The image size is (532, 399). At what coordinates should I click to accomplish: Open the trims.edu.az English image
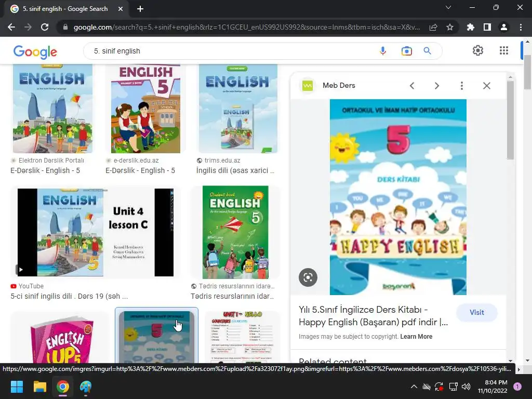238,109
